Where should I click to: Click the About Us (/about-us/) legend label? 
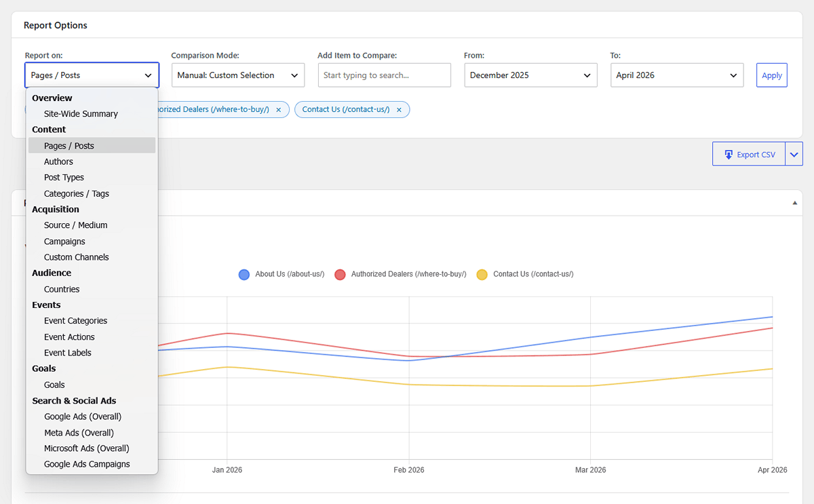pyautogui.click(x=290, y=274)
